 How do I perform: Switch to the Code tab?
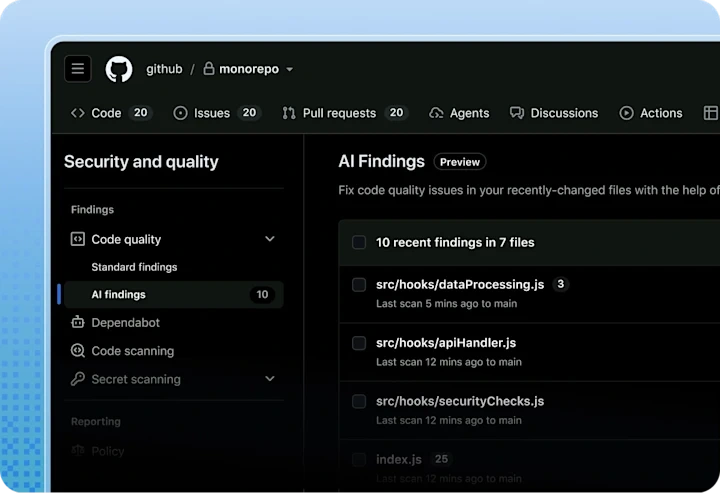click(110, 113)
